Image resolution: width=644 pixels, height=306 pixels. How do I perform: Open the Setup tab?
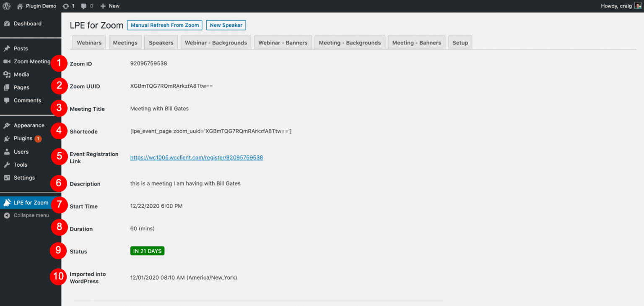460,42
